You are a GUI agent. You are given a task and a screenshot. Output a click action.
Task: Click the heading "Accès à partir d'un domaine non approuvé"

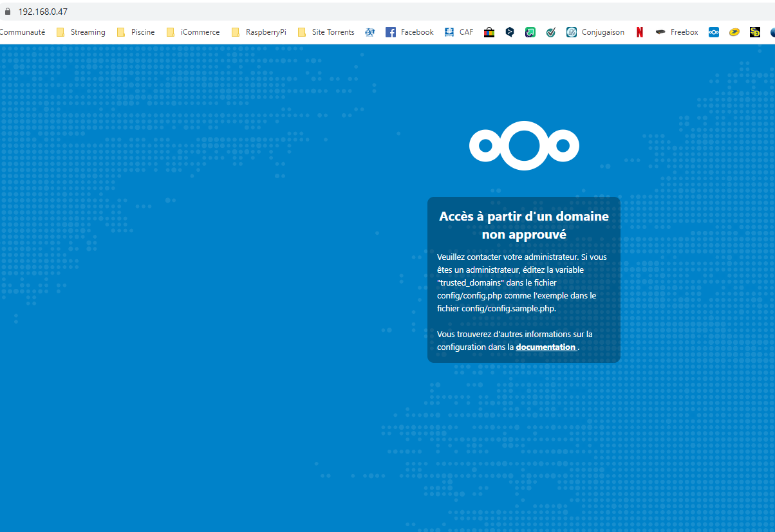click(524, 225)
